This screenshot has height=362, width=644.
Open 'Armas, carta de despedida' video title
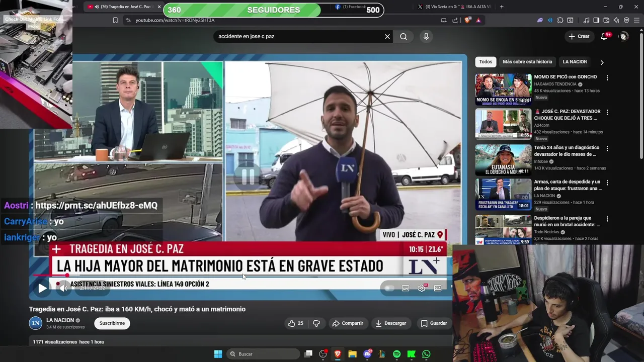pyautogui.click(x=567, y=185)
